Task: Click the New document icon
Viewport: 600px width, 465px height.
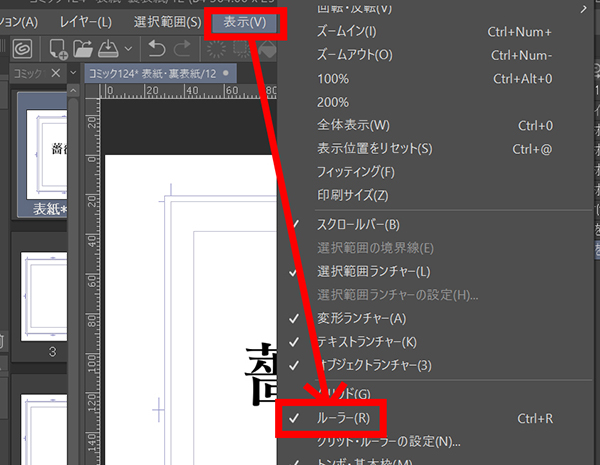Action: click(x=57, y=48)
